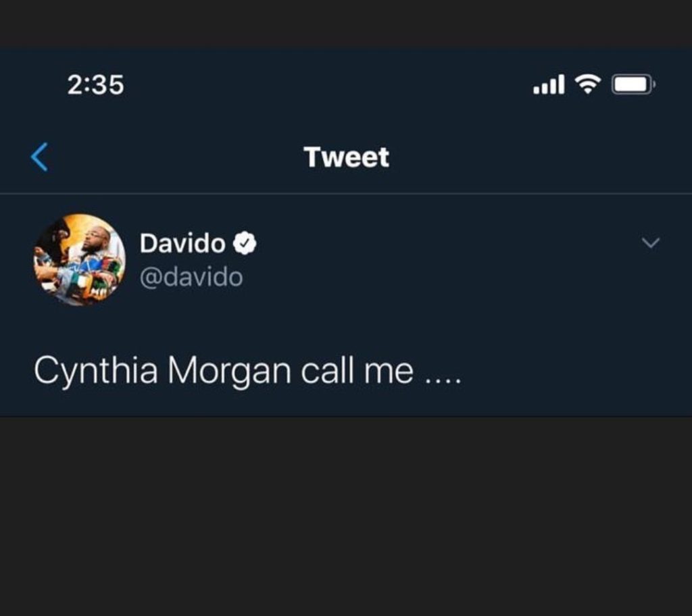The image size is (692, 616).
Task: Click the word "Morgan" in the tweet
Action: pyautogui.click(x=229, y=371)
